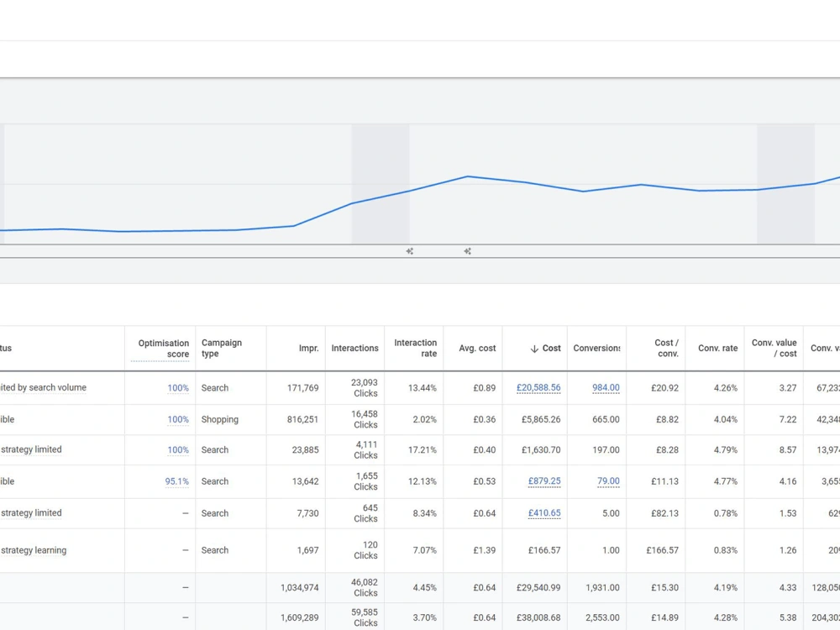The height and width of the screenshot is (630, 840).
Task: Select conv. value / cost 7.22
Action: click(788, 419)
